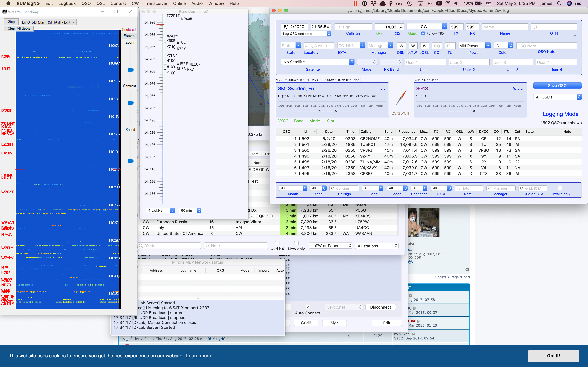Open Time Machine menu bar icon
Screen dimensions: 588x367
pos(409,3)
